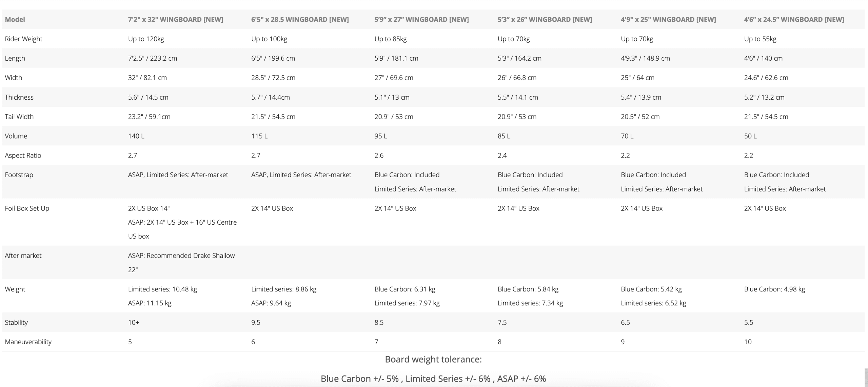
Task: Click the Blue Carbon: 4.98 kg weight cell
Action: click(774, 289)
